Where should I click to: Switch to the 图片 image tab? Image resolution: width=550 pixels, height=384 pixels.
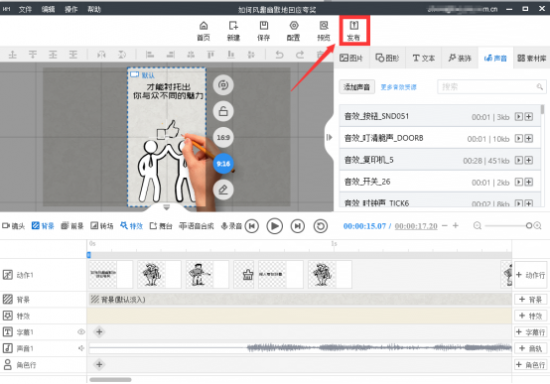351,58
